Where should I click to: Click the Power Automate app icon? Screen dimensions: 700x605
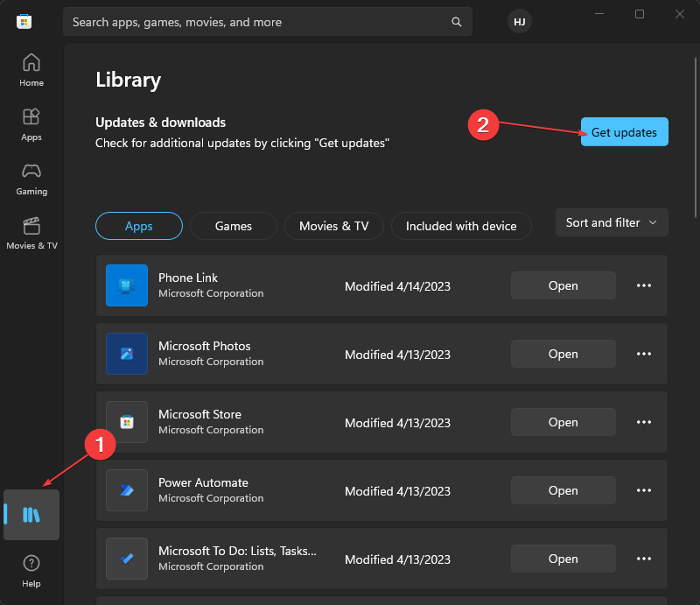tap(127, 490)
